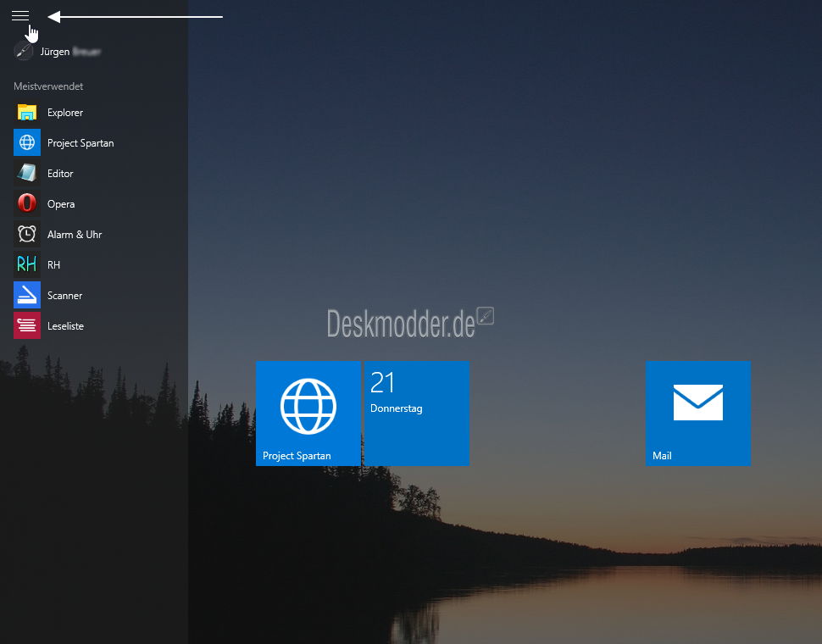Open the hamburger menu button
822x644 pixels.
(20, 16)
